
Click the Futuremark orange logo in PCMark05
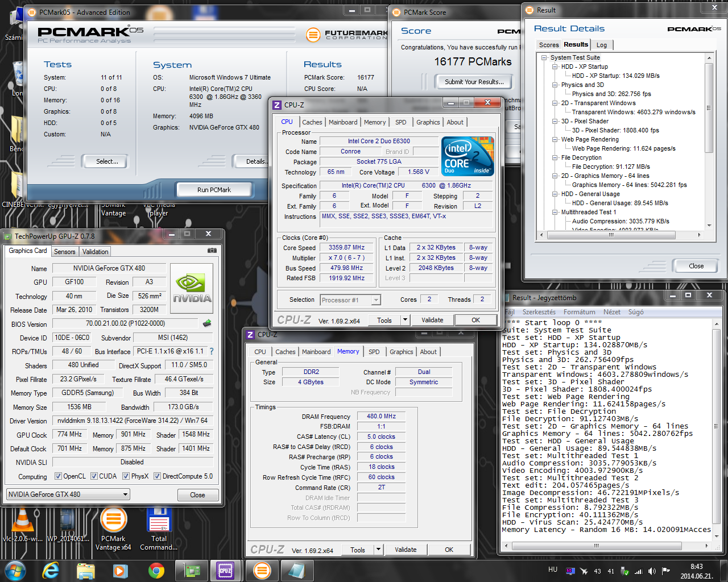click(x=313, y=35)
